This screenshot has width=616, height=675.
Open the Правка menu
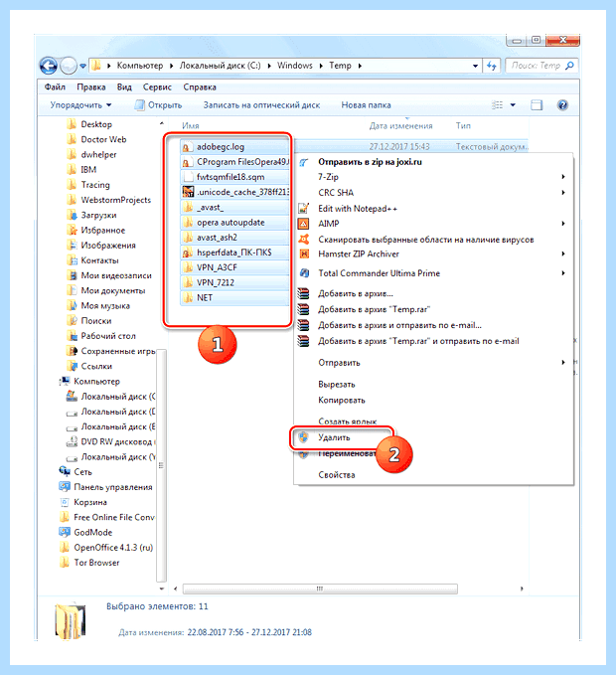pos(91,86)
